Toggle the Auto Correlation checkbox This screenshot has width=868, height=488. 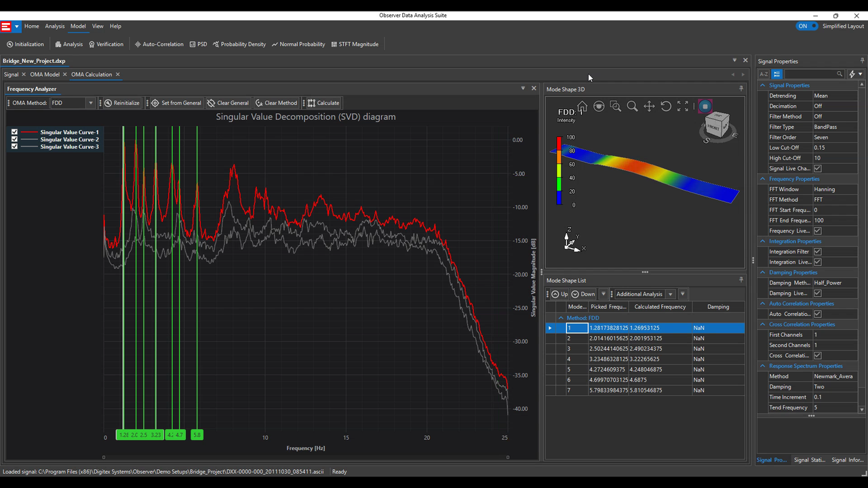point(817,314)
